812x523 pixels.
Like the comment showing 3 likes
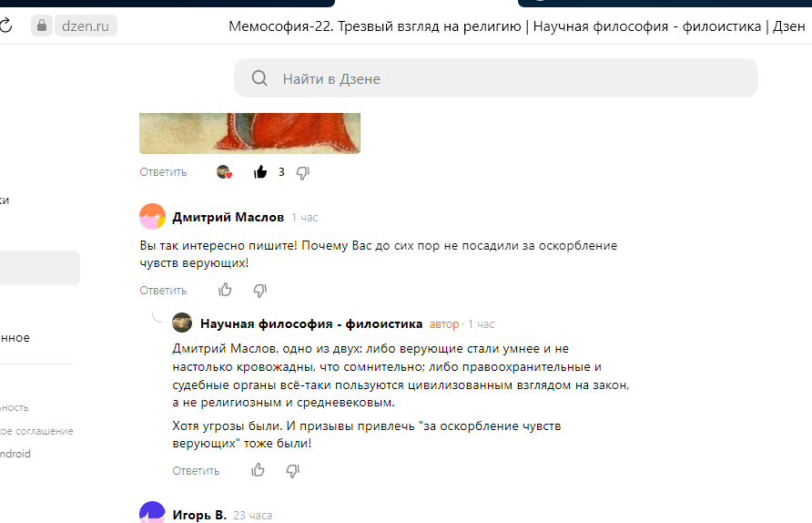tap(260, 172)
